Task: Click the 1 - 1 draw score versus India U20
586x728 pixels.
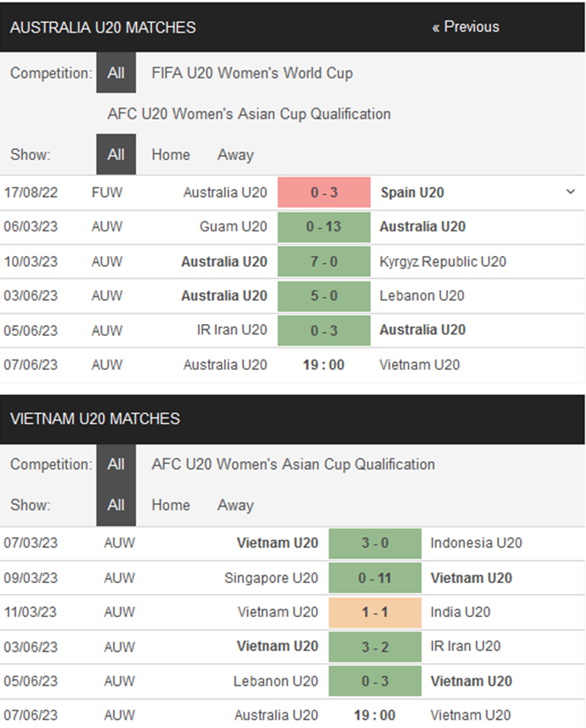Action: tap(375, 612)
